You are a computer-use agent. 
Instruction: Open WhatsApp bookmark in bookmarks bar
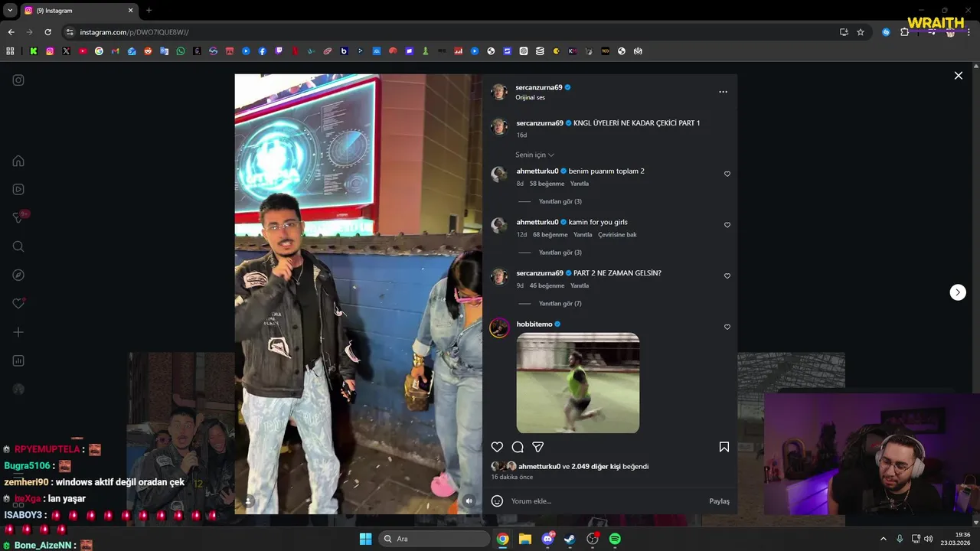[x=181, y=51]
